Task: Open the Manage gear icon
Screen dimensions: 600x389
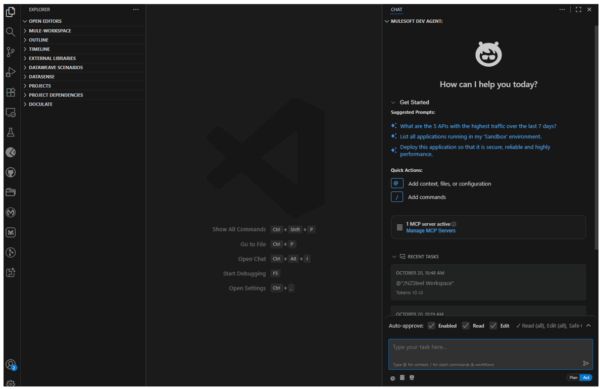Action: 11,383
